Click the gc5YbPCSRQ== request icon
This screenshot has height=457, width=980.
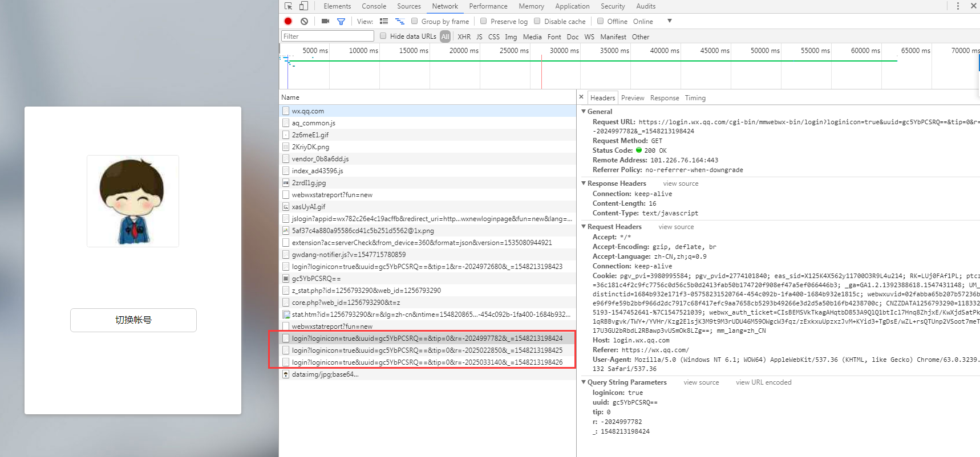coord(286,279)
